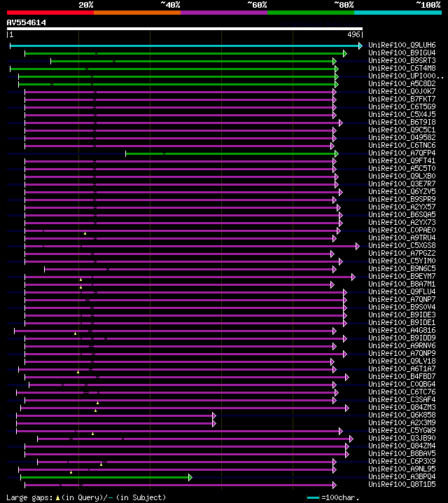Screen dimensions: 448x503
Task: Click the green ~80% identity legend segment
Action: (x=311, y=13)
